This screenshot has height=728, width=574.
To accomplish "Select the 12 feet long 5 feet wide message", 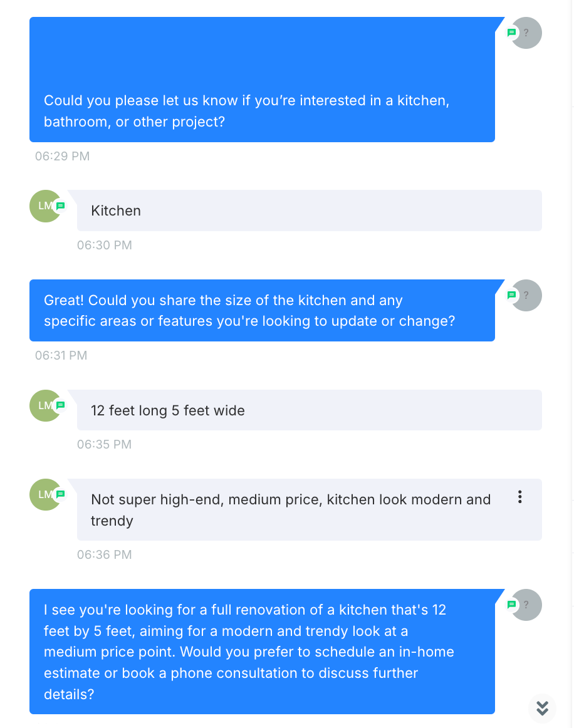I will coord(310,410).
